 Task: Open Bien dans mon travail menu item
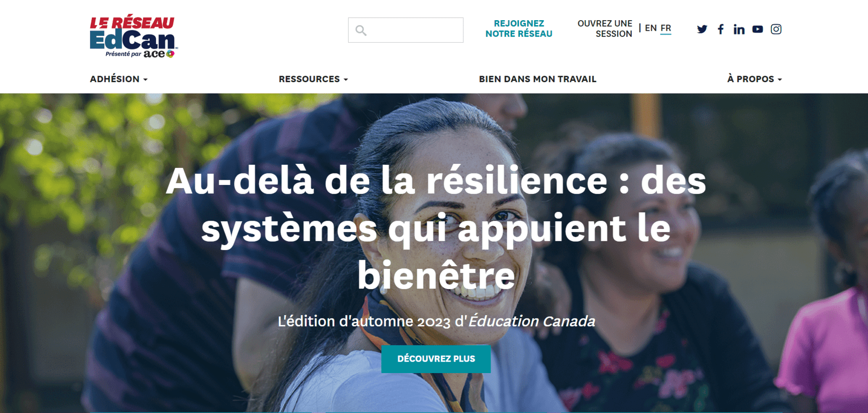[537, 79]
